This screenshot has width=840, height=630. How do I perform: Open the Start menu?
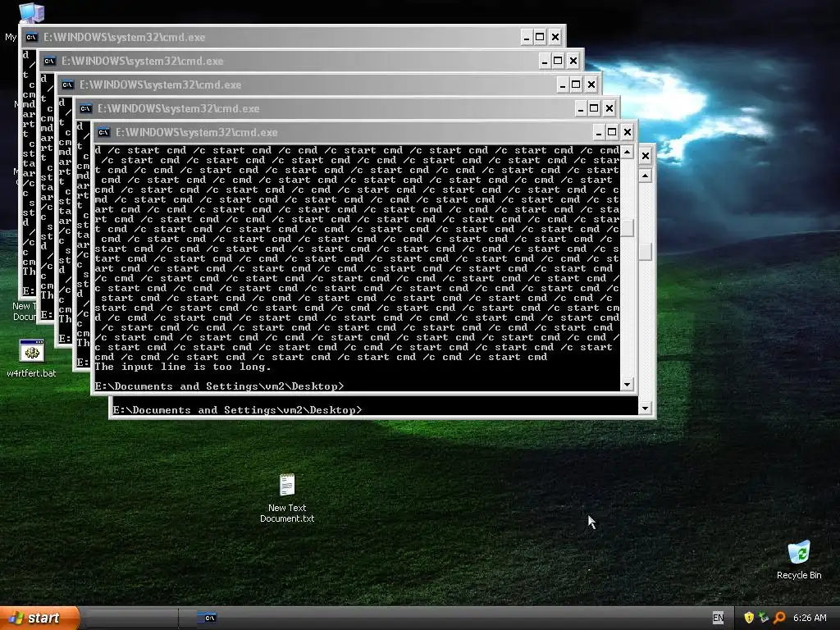39,618
